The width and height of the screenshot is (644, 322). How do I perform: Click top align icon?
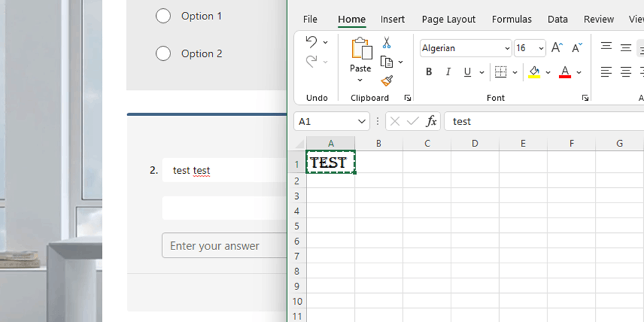[x=606, y=46]
